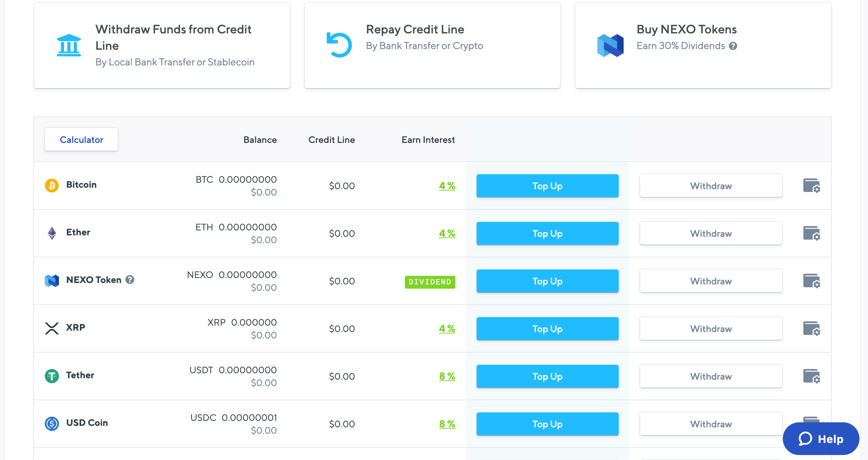Click the Balance column header
868x460 pixels.
point(260,140)
